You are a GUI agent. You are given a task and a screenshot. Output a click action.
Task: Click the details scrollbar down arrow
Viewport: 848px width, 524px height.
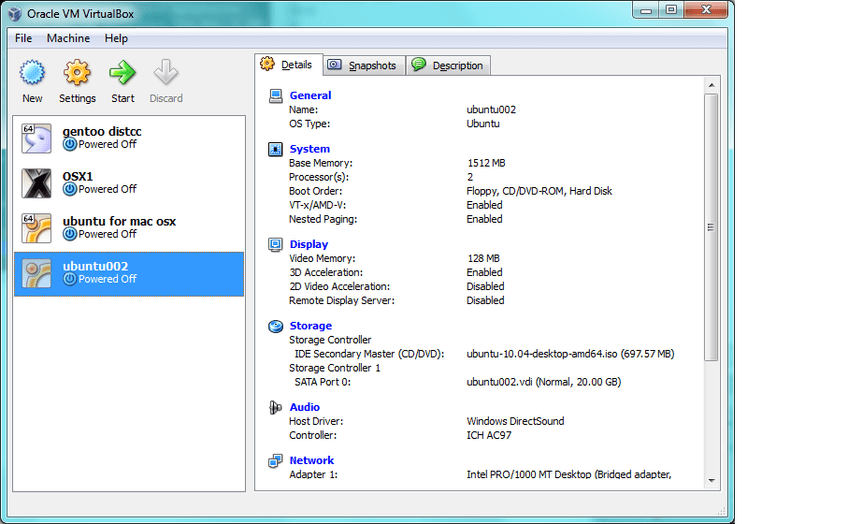tap(712, 480)
